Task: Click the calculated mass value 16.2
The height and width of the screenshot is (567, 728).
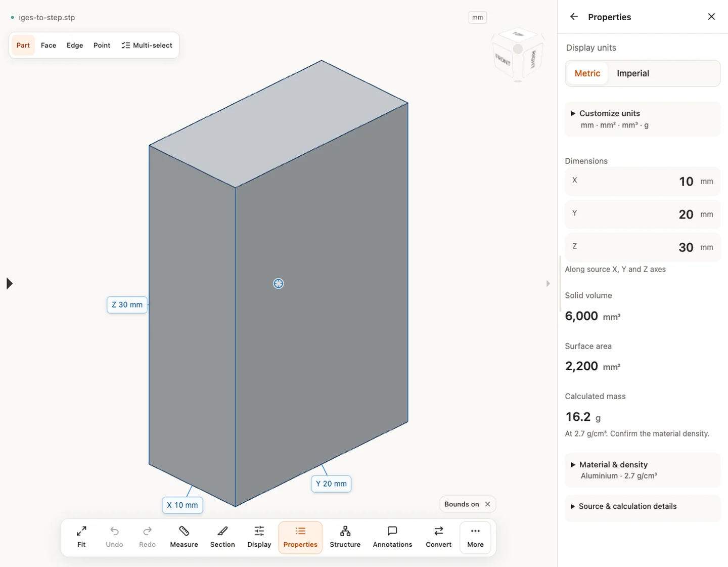Action: (578, 417)
